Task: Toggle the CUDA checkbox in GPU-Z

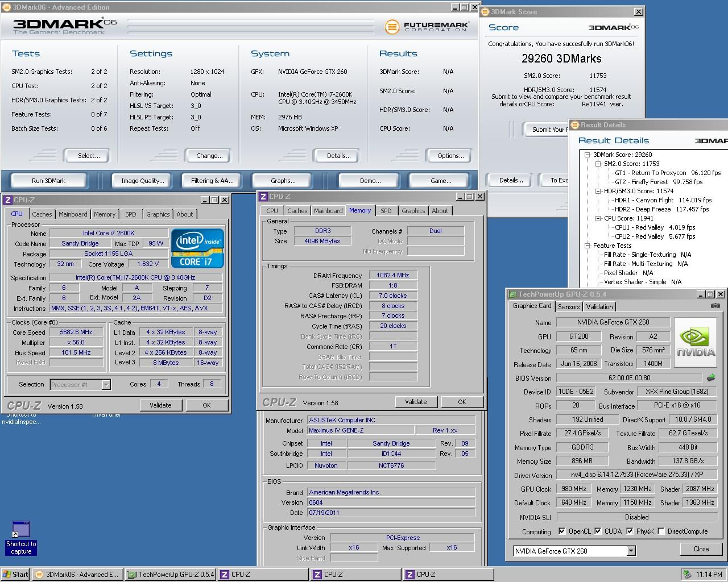Action: tap(598, 531)
